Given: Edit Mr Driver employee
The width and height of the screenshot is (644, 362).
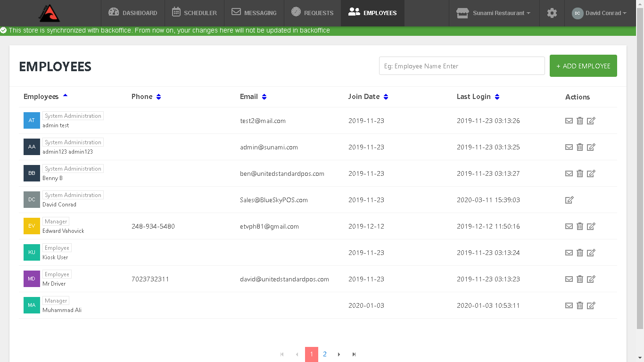Looking at the screenshot, I should pyautogui.click(x=591, y=279).
